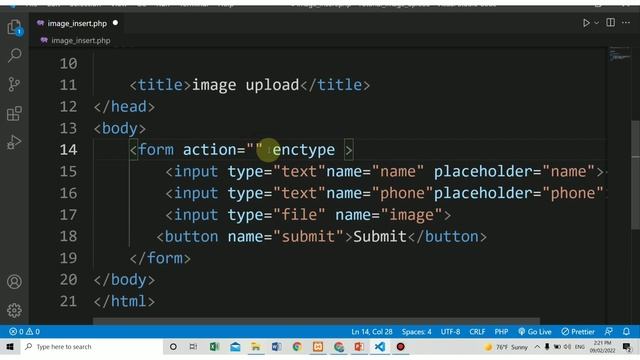Click the editor minimap
The image size is (640, 360).
pos(620,54)
